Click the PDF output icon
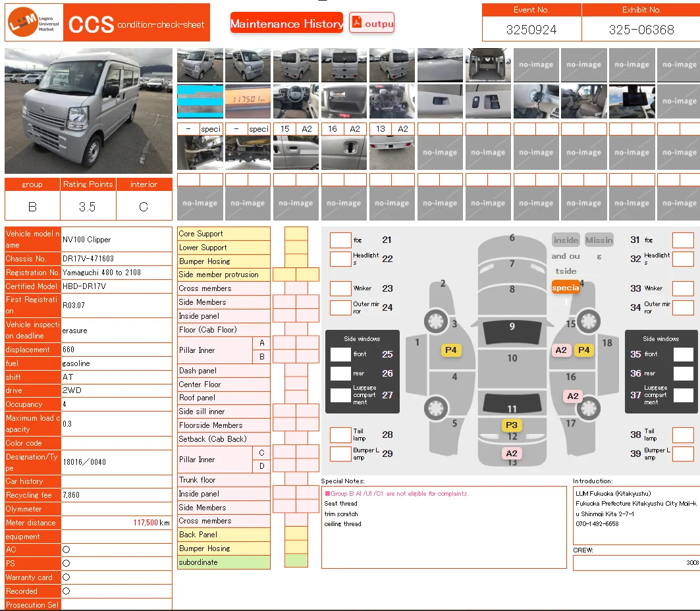The width and height of the screenshot is (700, 611). pos(371,23)
